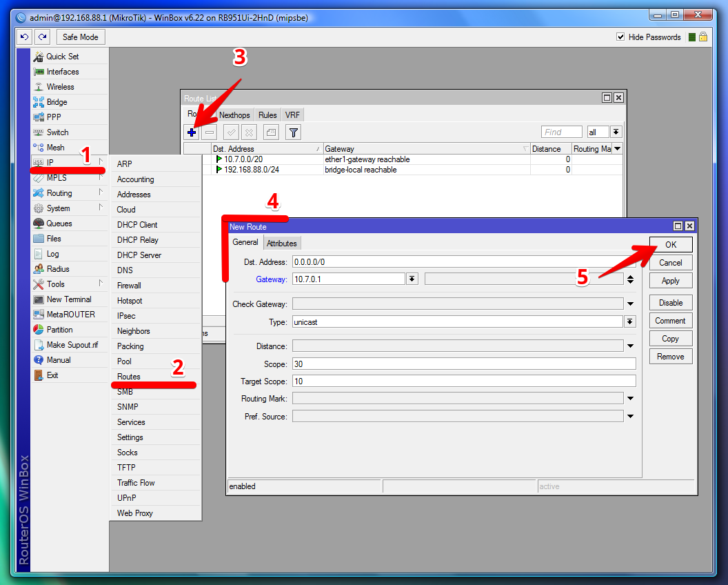The height and width of the screenshot is (585, 728).
Task: Expand the Pref. Source field
Action: point(630,417)
